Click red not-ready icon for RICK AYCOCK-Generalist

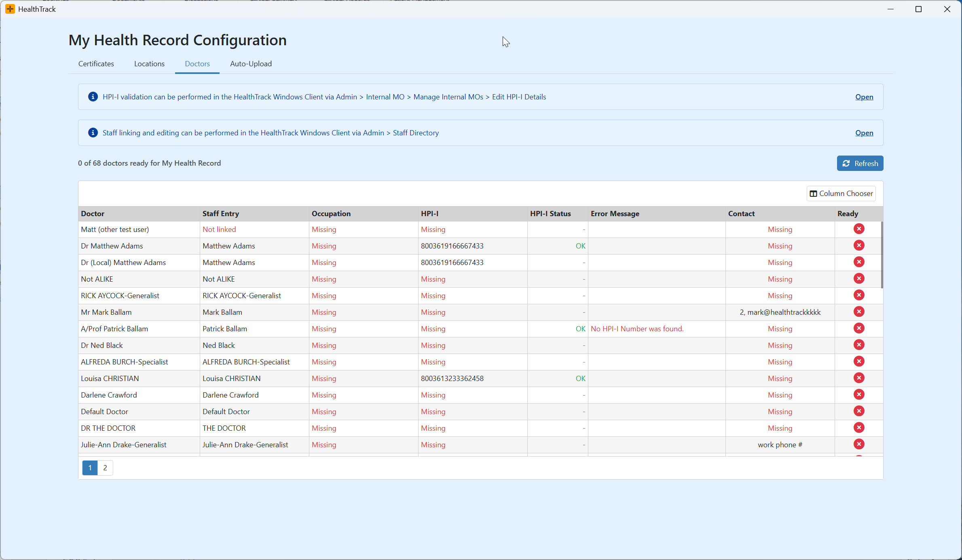[x=859, y=295]
